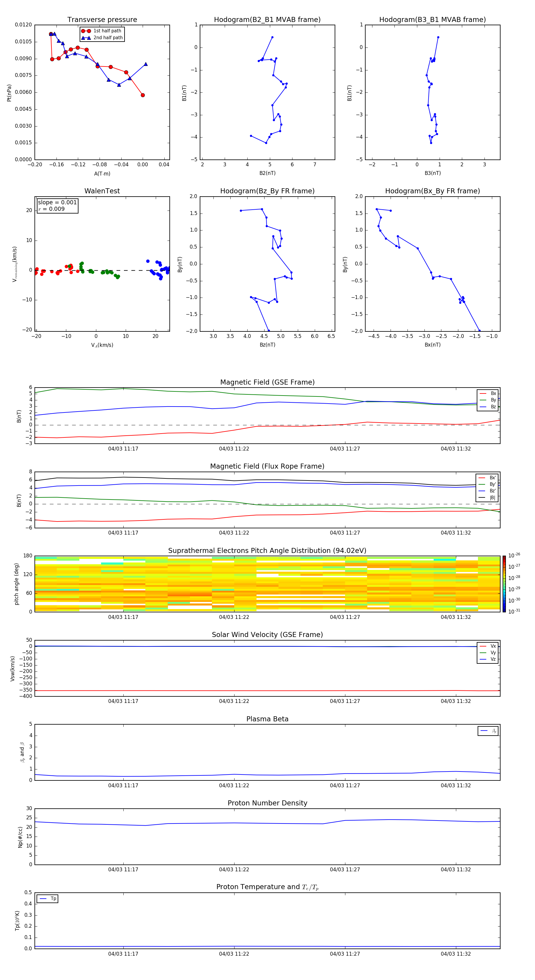The height and width of the screenshot is (980, 535).
Task: Select the 'Hodogram(B2_B1 MVAB frame)' title
Action: click(x=267, y=20)
